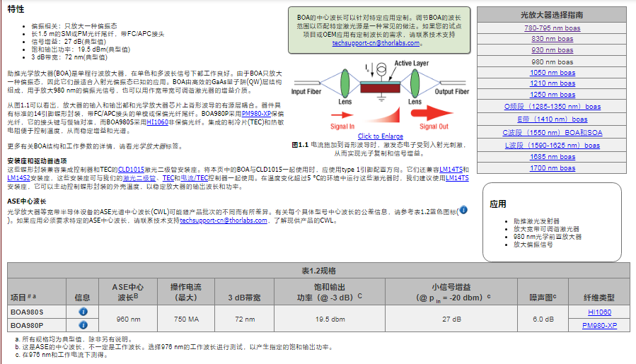Click the blue info icon in the ASE中心波长 paragraph
Image resolution: width=636 pixels, height=364 pixels.
point(463,210)
